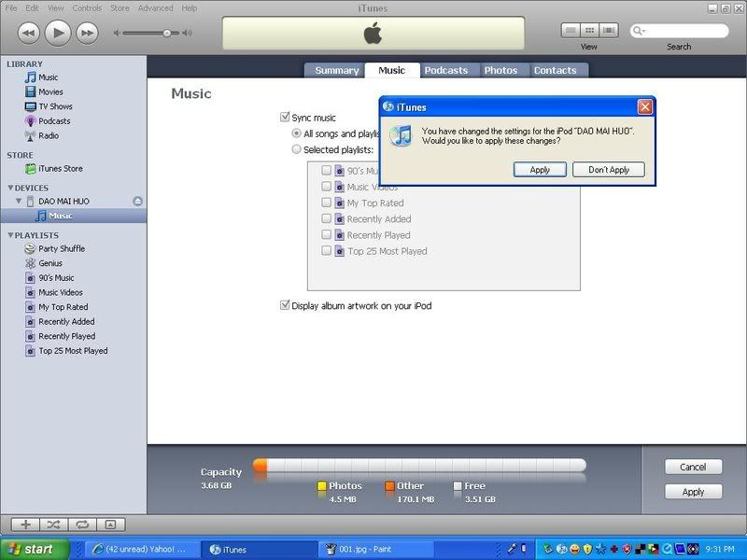
Task: Click the eject button for DAO MAI HUO
Action: 137,202
